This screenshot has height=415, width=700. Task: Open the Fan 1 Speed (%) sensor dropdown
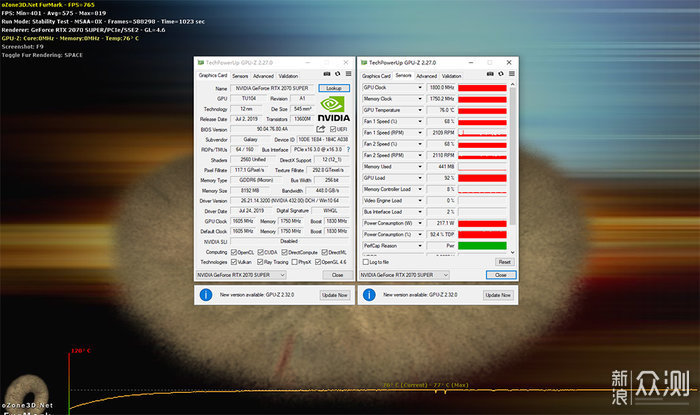(x=420, y=121)
